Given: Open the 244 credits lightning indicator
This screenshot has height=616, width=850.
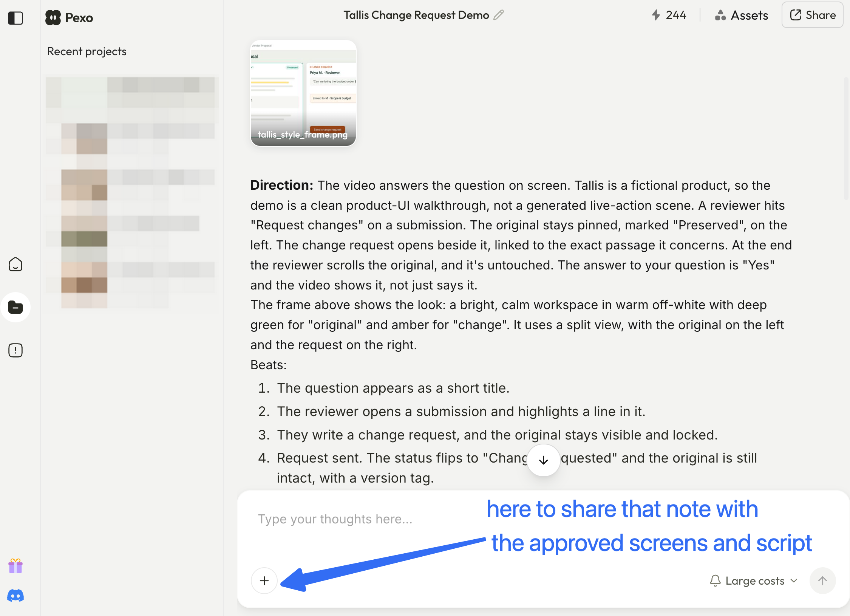Looking at the screenshot, I should click(x=669, y=15).
